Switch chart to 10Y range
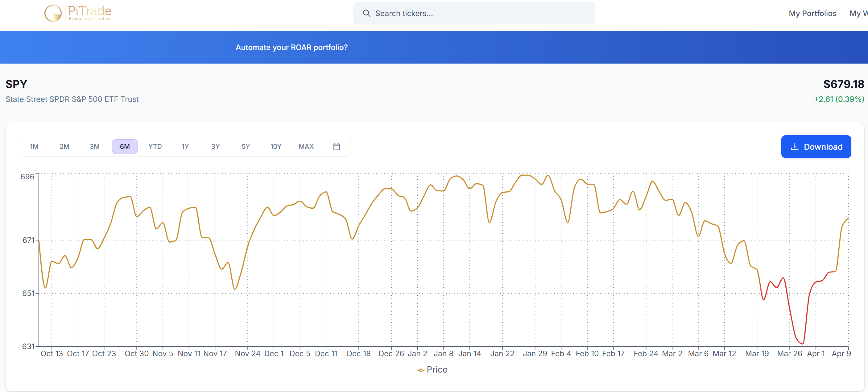 click(276, 147)
